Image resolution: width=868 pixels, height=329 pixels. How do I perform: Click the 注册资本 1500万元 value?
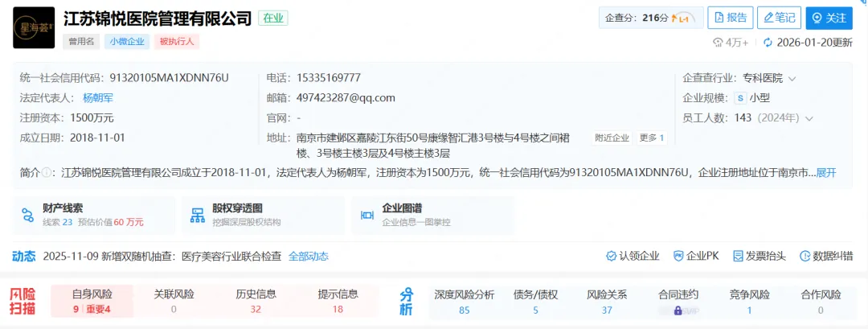(92, 118)
